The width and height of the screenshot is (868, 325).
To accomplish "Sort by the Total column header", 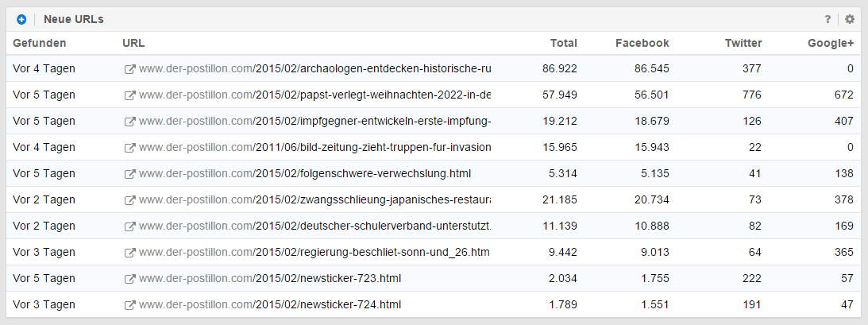I will pos(564,43).
